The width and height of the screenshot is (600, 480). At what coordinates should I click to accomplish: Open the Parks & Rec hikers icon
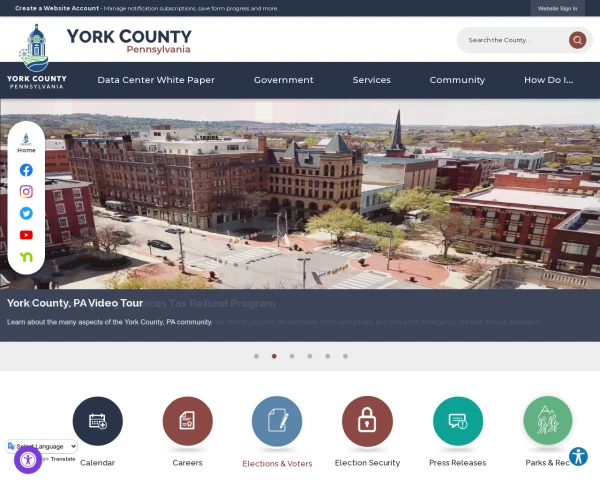pos(548,421)
